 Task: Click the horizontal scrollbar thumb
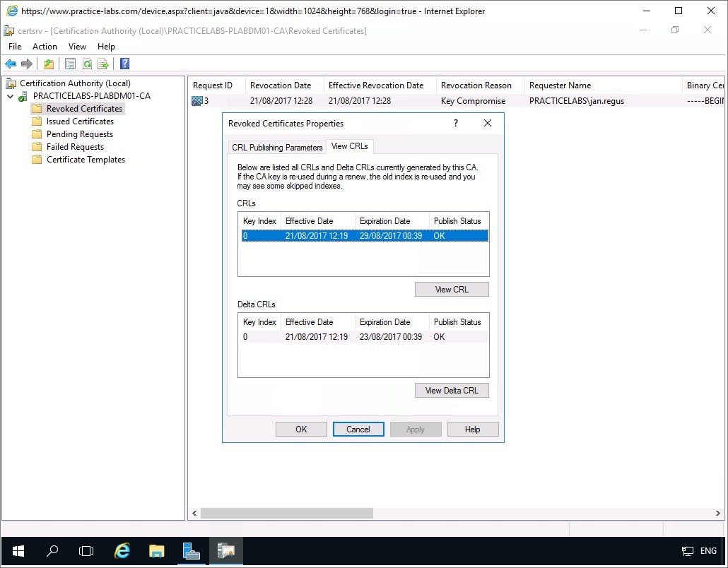point(286,513)
